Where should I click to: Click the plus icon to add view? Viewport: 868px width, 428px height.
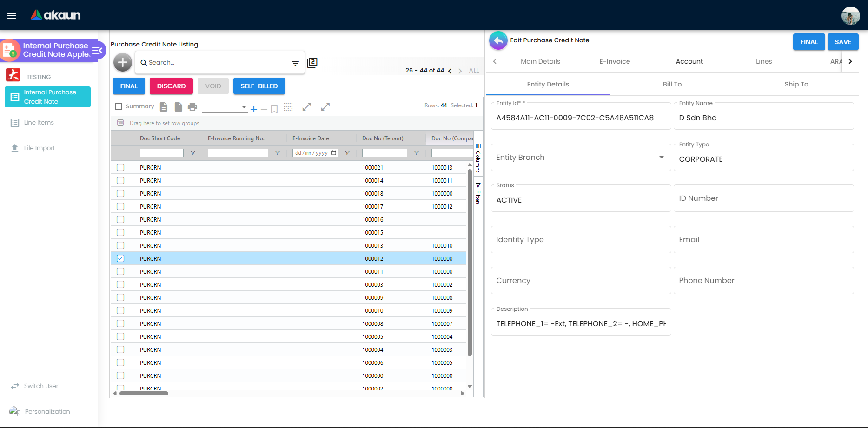click(x=254, y=109)
